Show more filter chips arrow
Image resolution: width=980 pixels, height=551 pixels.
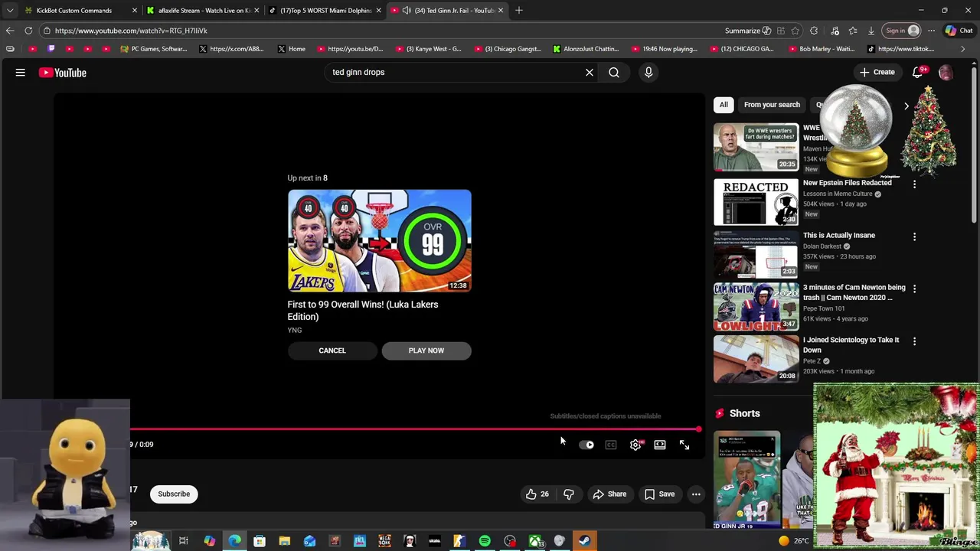click(906, 106)
